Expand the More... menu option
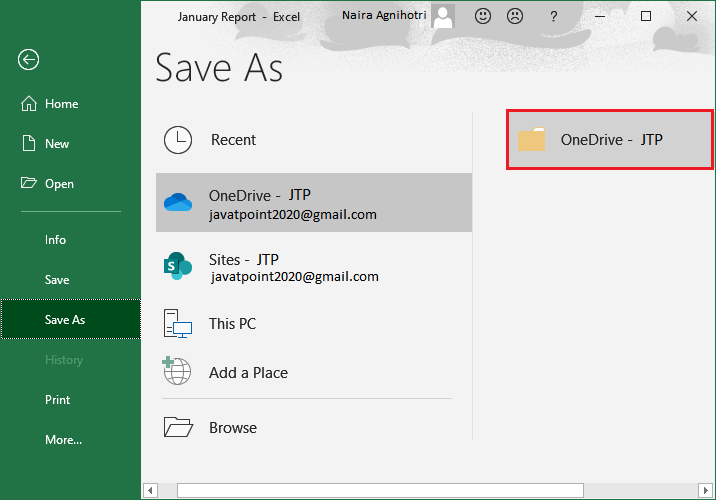The width and height of the screenshot is (716, 500). pyautogui.click(x=63, y=440)
